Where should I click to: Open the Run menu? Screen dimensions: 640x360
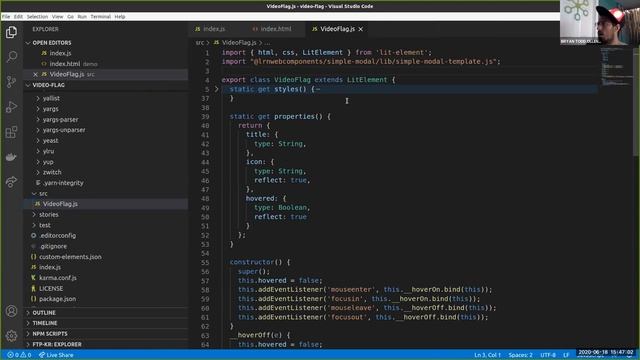82,17
